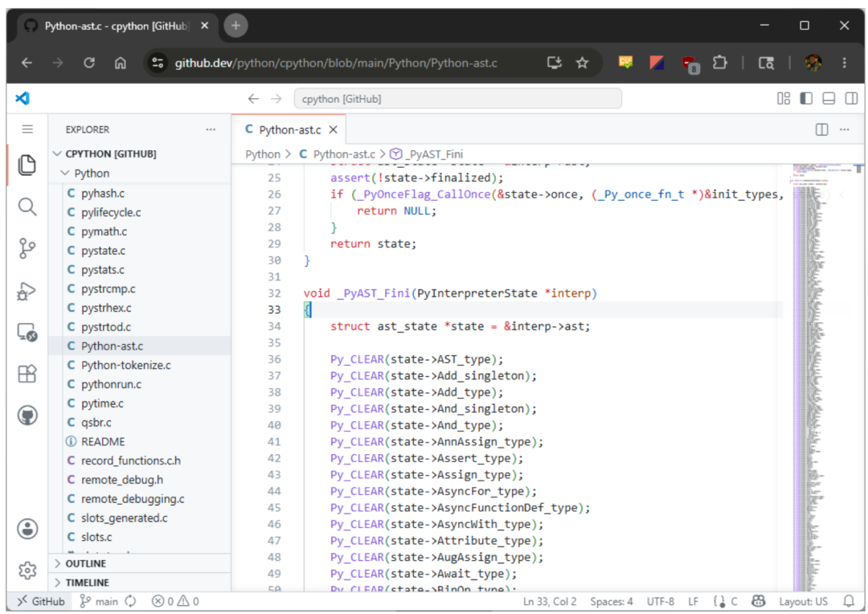Open pylifecycle.c in explorer
868x614 pixels.
pyautogui.click(x=140, y=213)
